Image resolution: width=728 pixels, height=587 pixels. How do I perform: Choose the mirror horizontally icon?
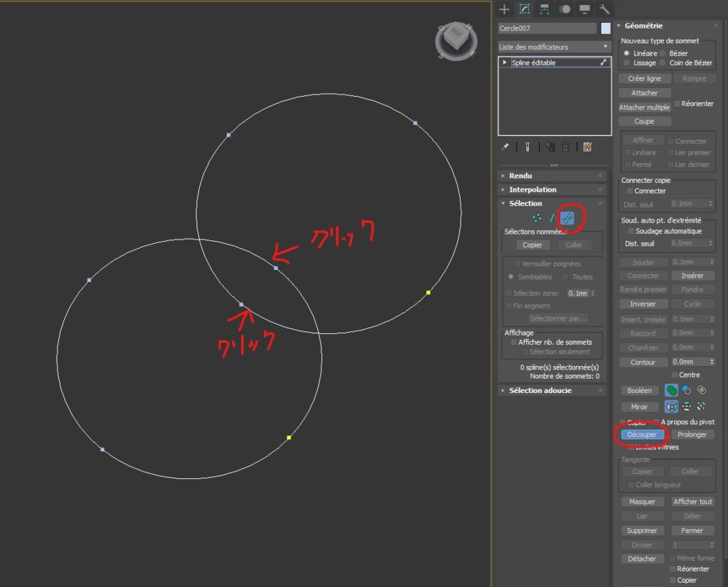(x=671, y=406)
